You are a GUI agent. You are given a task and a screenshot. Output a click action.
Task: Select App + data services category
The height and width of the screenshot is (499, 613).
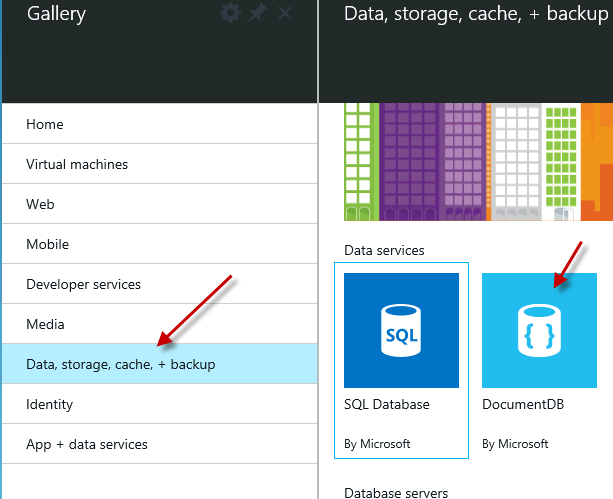click(160, 444)
